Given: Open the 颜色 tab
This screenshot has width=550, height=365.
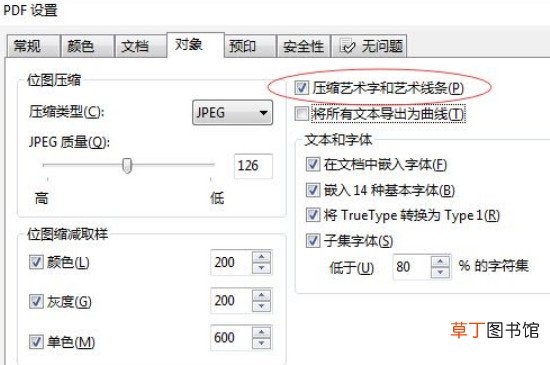Looking at the screenshot, I should click(x=87, y=46).
